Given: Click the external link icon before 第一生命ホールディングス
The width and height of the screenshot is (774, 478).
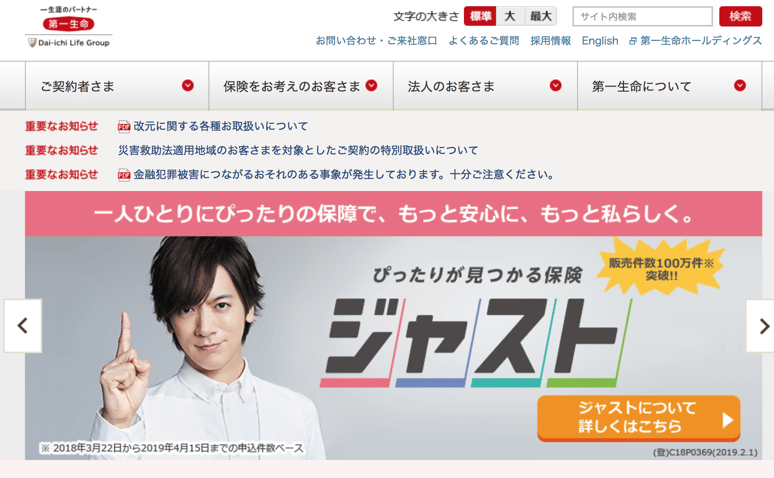Looking at the screenshot, I should pyautogui.click(x=633, y=41).
